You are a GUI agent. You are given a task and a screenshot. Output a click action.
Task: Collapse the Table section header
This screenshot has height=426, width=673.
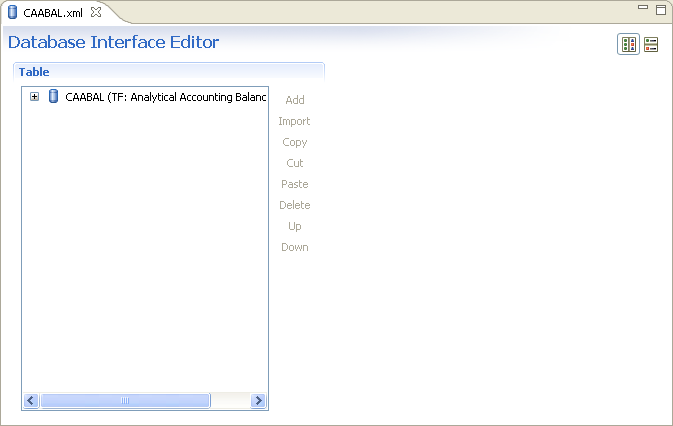tap(34, 72)
